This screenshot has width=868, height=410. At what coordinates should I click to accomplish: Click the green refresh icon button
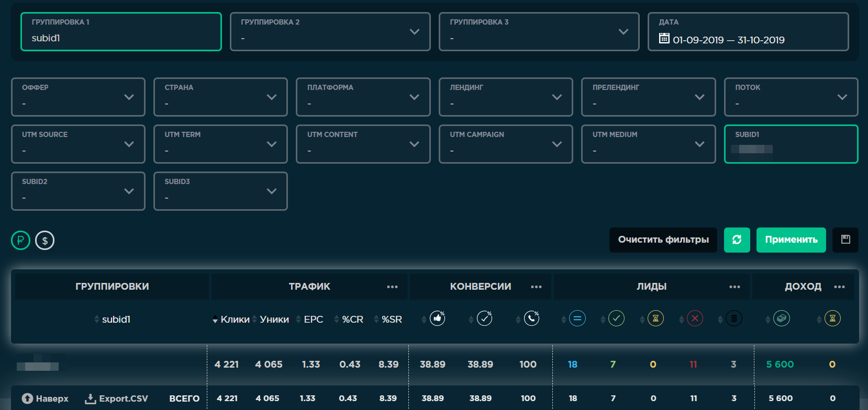[x=737, y=240]
